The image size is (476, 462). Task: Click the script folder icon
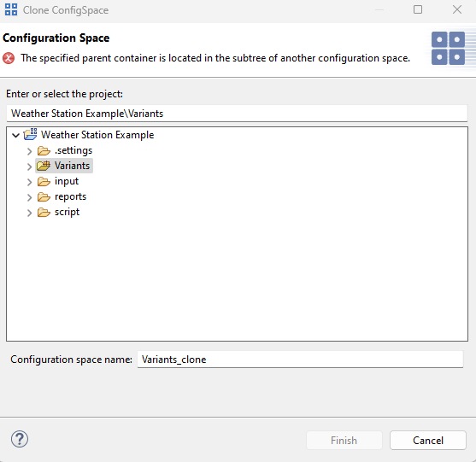pos(44,213)
